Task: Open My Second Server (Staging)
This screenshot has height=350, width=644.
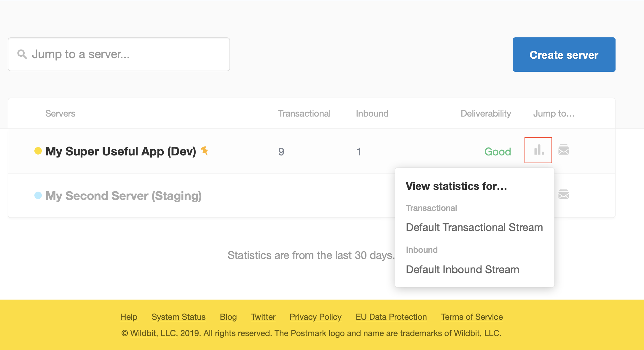Action: (x=123, y=196)
